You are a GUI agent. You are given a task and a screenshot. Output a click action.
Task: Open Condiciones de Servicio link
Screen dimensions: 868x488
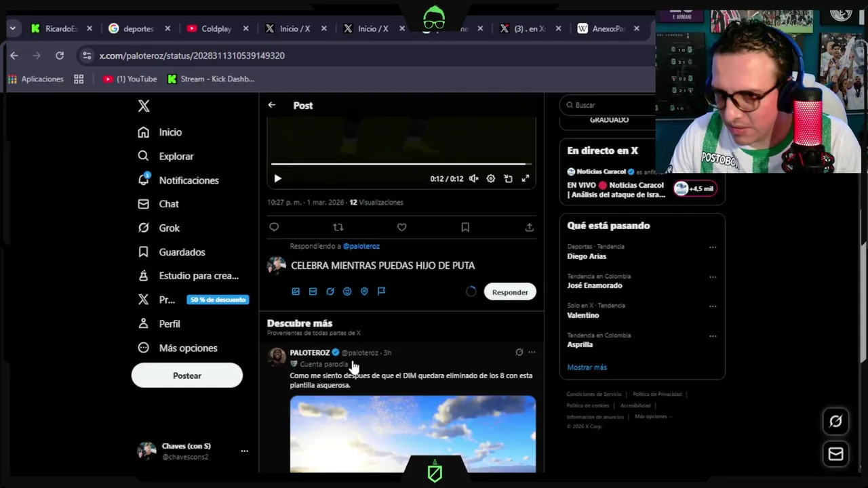tap(594, 394)
